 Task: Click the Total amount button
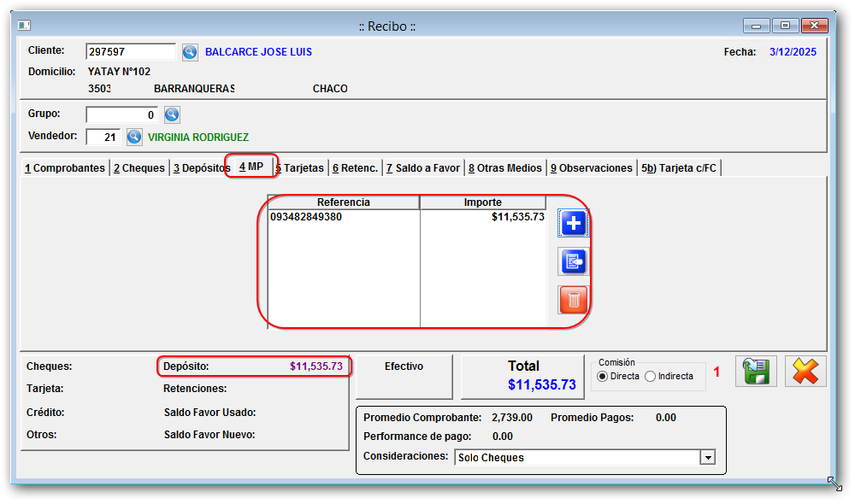coord(524,377)
